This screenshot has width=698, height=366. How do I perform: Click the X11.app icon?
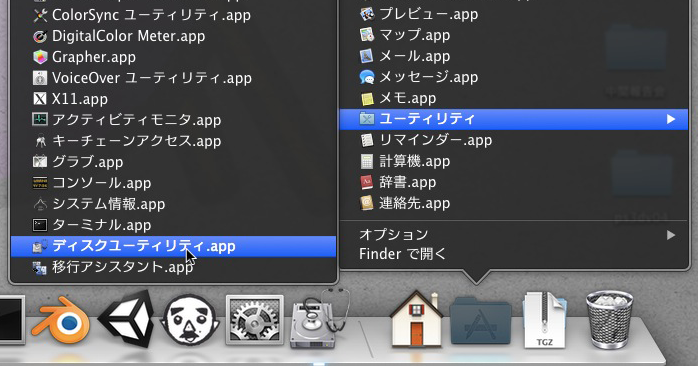coord(40,99)
